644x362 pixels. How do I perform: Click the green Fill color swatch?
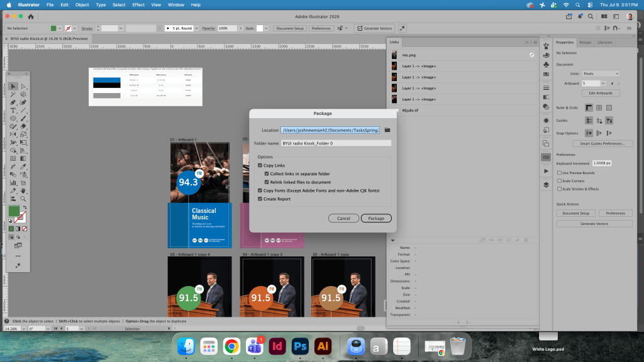point(14,211)
